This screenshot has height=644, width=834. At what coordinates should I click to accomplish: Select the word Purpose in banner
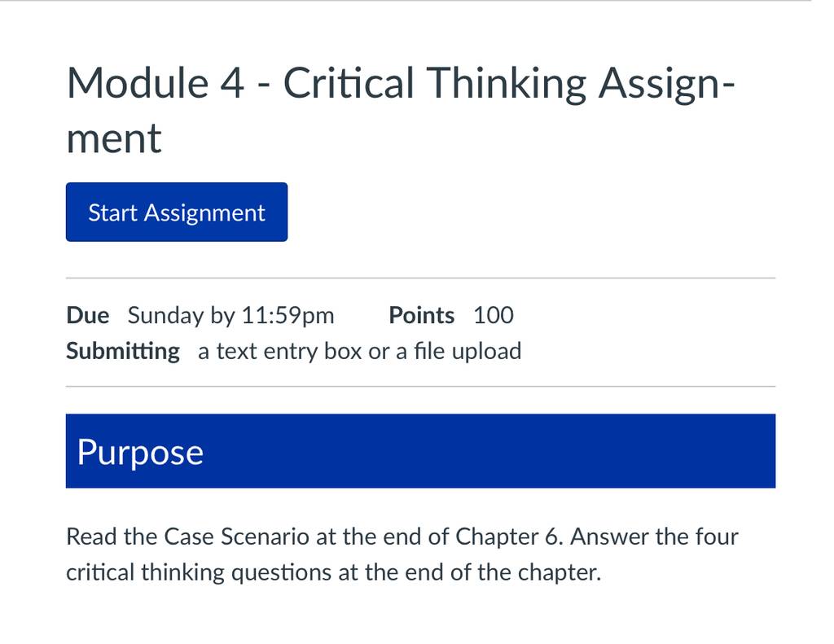click(140, 453)
